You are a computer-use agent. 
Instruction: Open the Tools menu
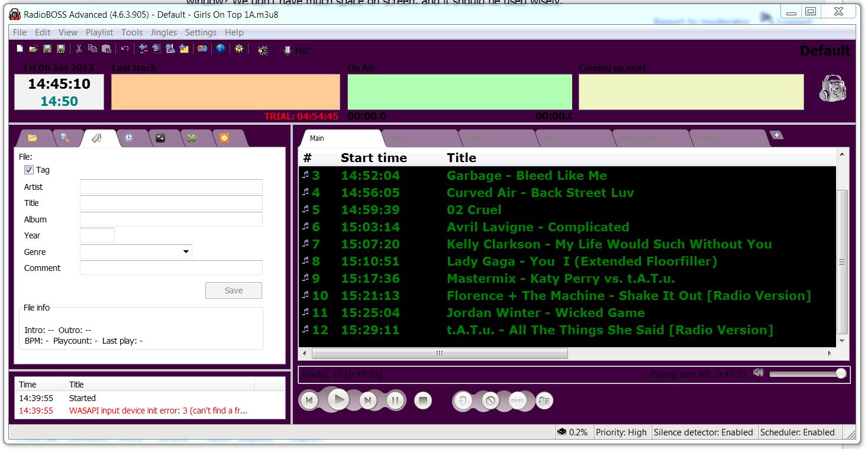click(x=132, y=33)
